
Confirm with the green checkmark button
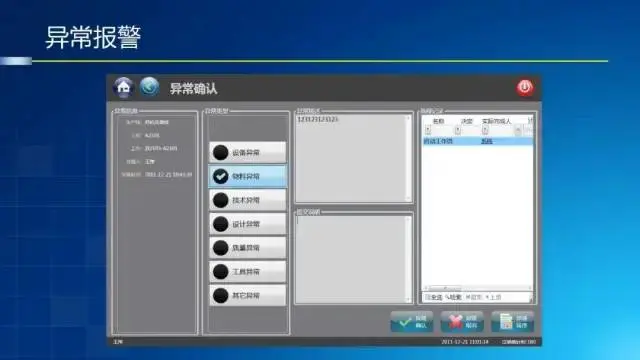(x=411, y=322)
